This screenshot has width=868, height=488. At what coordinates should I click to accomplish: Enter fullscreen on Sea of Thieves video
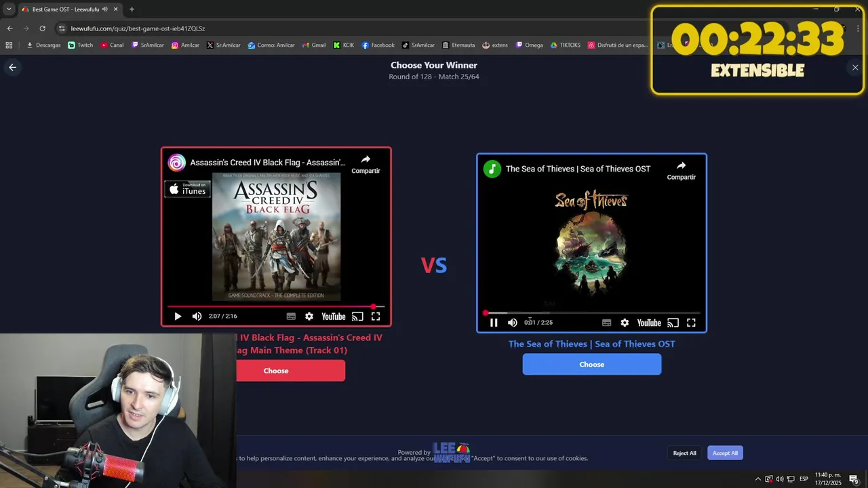point(691,323)
